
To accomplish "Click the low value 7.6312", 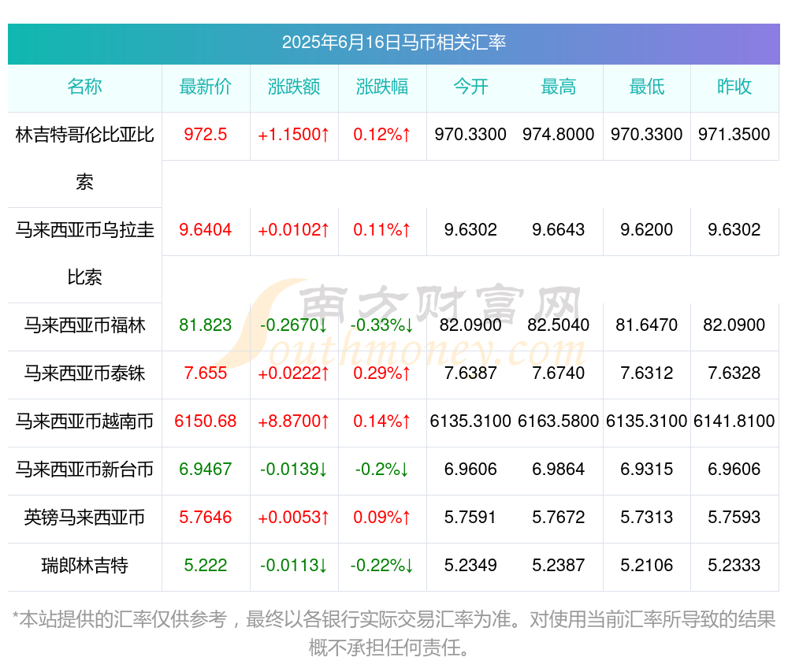I will click(x=647, y=373).
